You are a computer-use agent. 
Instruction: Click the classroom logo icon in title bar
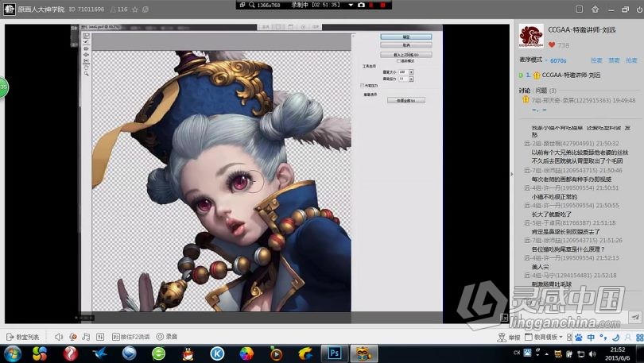coord(9,9)
